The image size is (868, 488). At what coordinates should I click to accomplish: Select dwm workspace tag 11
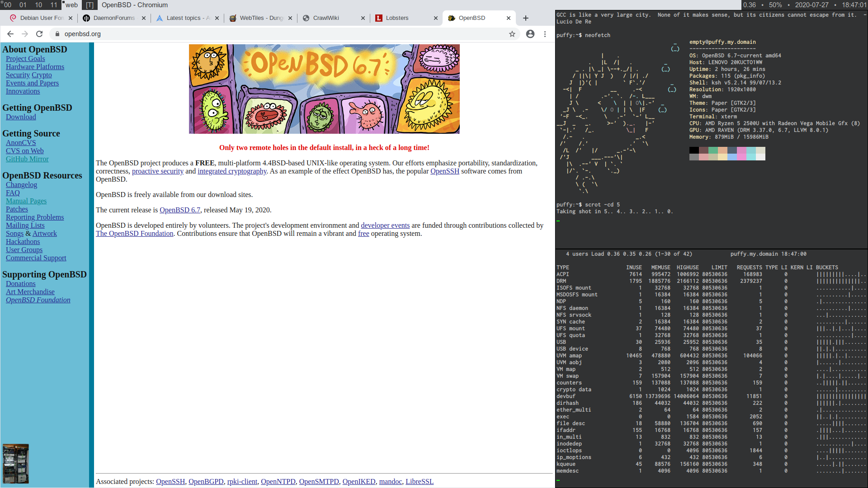click(x=54, y=5)
